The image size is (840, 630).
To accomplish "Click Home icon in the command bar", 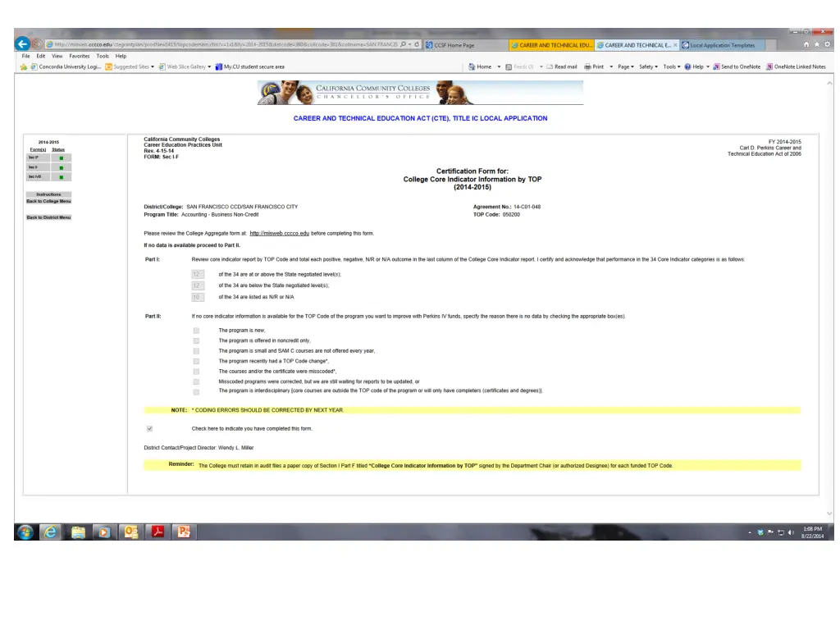I will coord(472,67).
